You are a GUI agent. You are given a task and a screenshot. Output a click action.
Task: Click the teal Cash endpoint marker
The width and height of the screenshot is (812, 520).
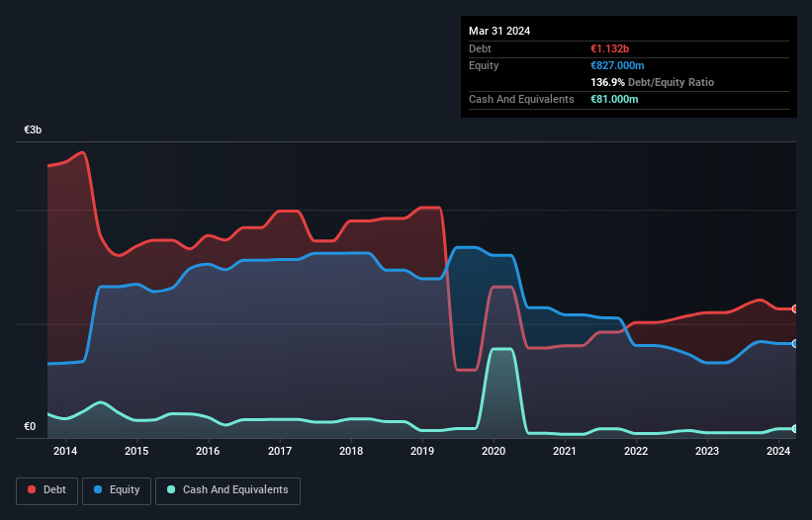tap(795, 429)
